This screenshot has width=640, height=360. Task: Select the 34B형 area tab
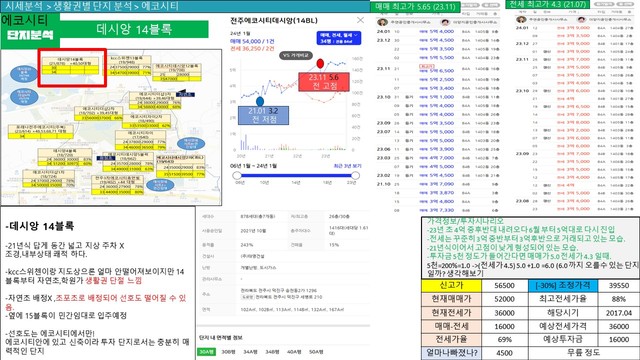(272, 351)
